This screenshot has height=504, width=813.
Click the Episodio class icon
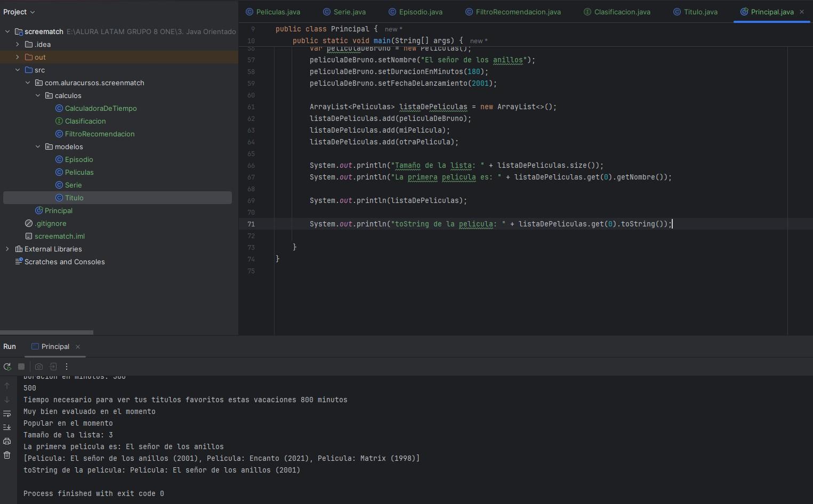[59, 159]
